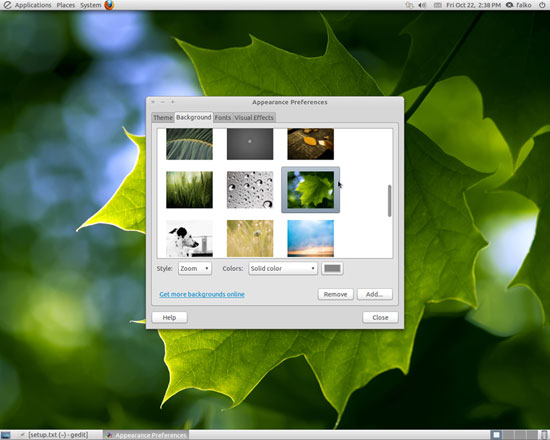
Task: Expand the Colors Solid color dropdown
Action: tap(283, 268)
